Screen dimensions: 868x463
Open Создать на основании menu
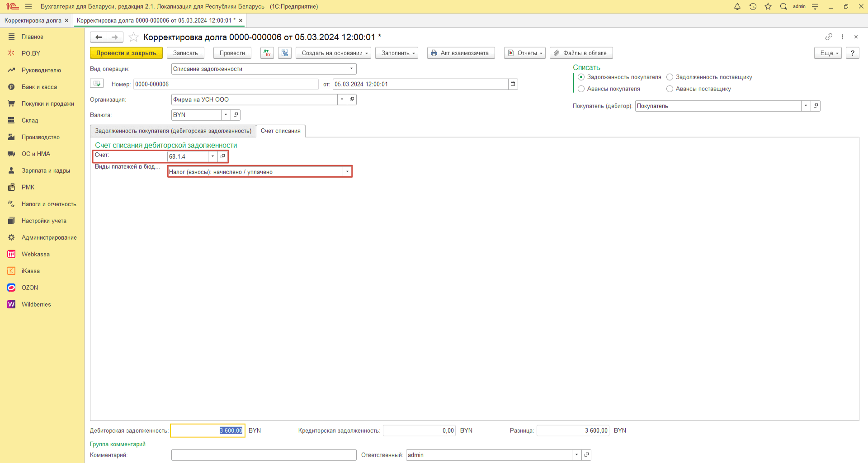click(x=333, y=53)
